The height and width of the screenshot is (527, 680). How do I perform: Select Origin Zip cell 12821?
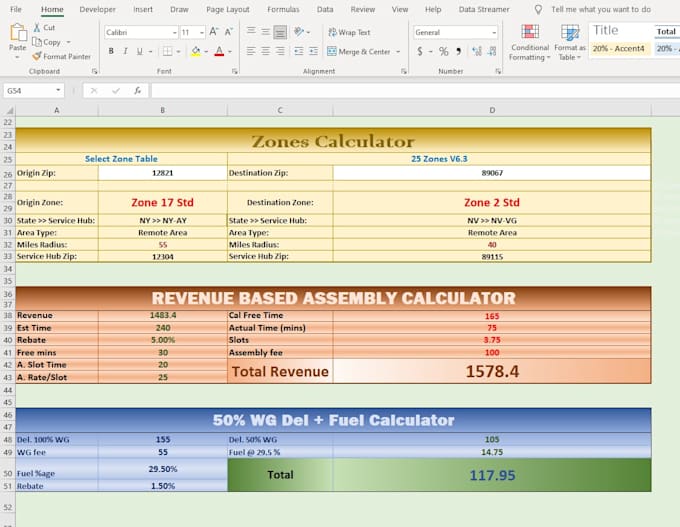coord(163,173)
